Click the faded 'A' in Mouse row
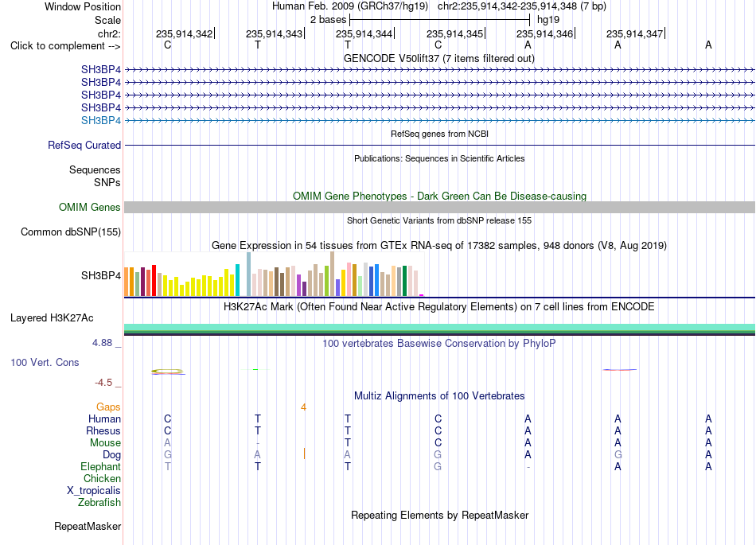 click(167, 443)
